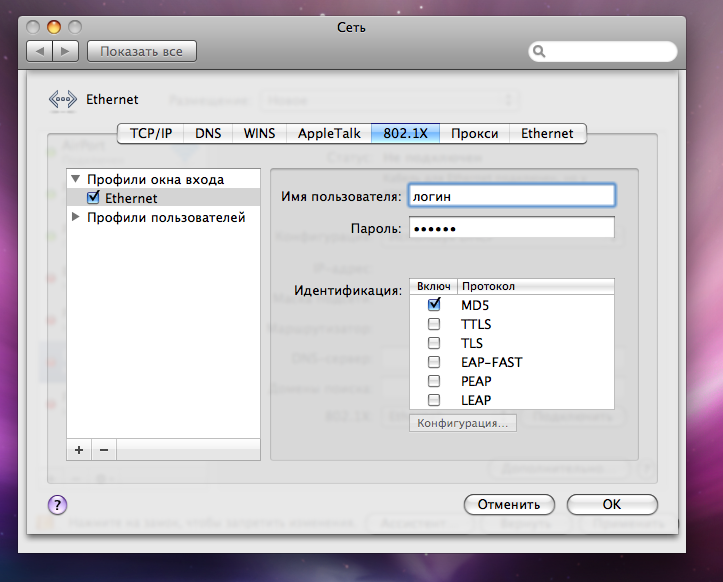
Task: Open the AppleTalk tab
Action: click(x=329, y=133)
